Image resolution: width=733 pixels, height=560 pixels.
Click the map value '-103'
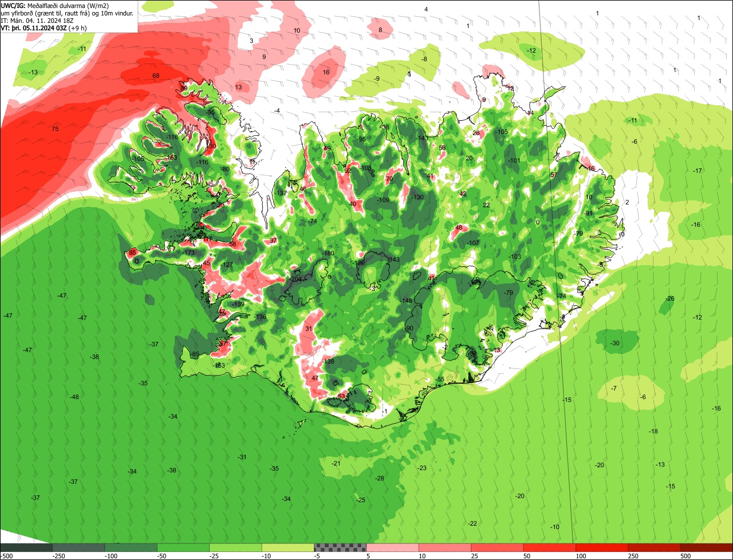pyautogui.click(x=515, y=257)
